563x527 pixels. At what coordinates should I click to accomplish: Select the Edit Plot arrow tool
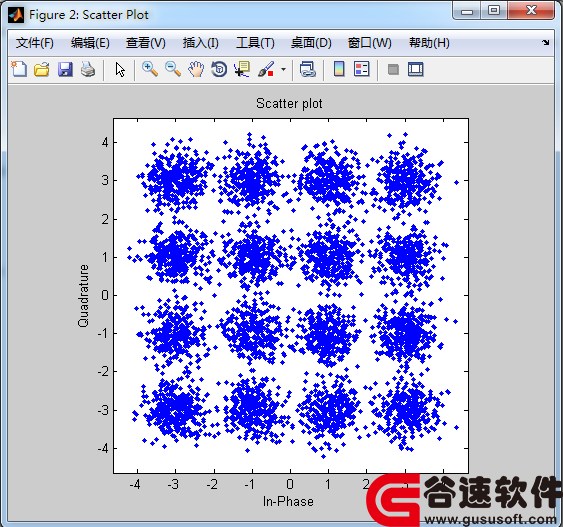coord(120,69)
